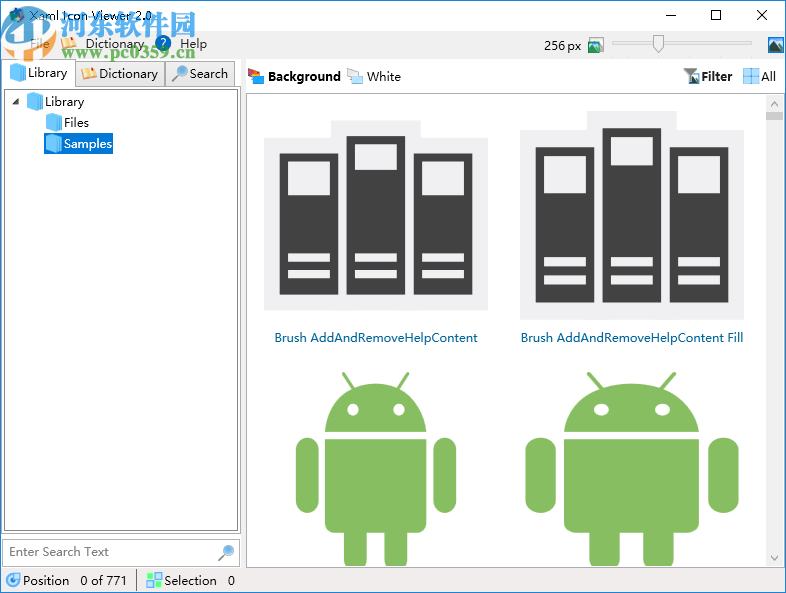The image size is (786, 593).
Task: Click the Dictionary tab book icon
Action: [x=89, y=74]
